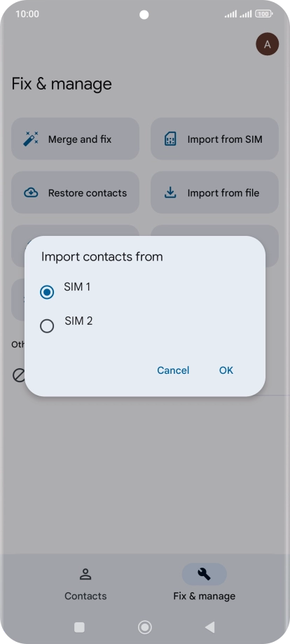The width and height of the screenshot is (290, 644).
Task: Confirm import with the OK button
Action: (x=226, y=370)
